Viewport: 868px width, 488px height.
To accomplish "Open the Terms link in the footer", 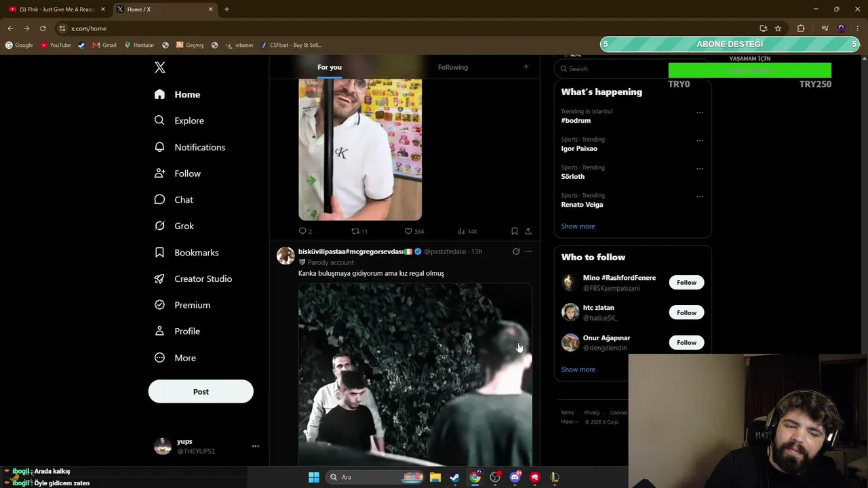I will pyautogui.click(x=567, y=413).
